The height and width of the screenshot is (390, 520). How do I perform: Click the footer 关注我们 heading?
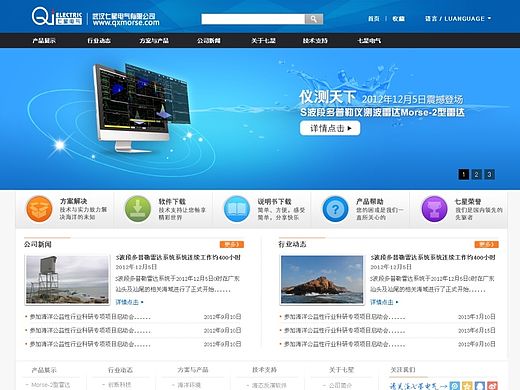tap(403, 370)
